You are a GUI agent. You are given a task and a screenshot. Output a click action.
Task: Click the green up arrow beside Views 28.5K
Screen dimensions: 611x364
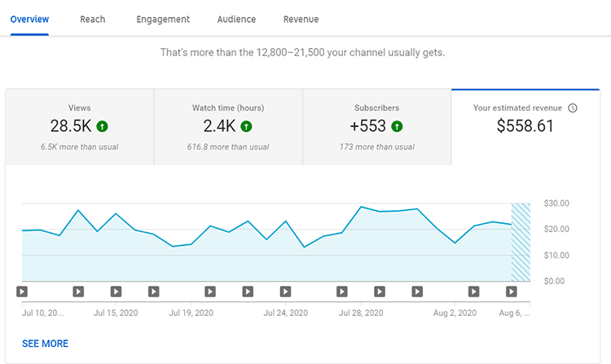pos(102,126)
